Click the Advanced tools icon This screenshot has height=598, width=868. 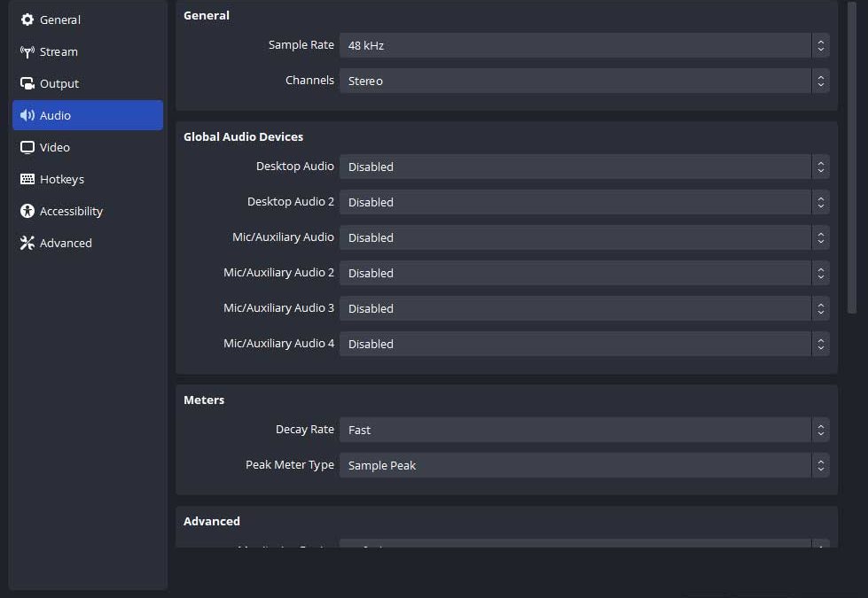tap(27, 243)
